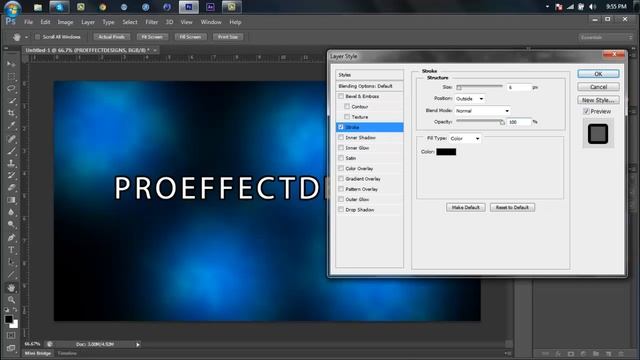The width and height of the screenshot is (640, 360).
Task: Click OK in Layer Style dialog
Action: tap(598, 74)
